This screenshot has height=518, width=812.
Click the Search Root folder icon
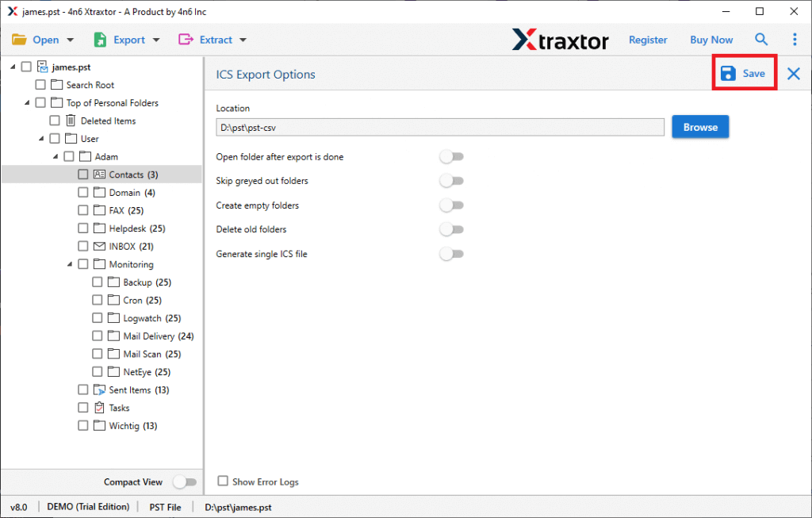click(x=56, y=84)
